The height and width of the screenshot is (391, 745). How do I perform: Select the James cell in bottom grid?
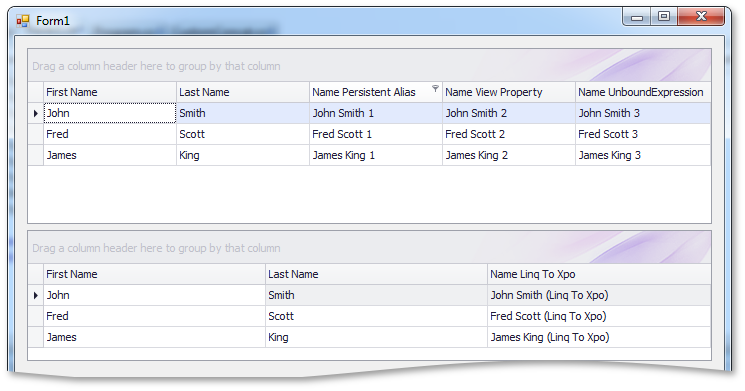click(x=154, y=337)
